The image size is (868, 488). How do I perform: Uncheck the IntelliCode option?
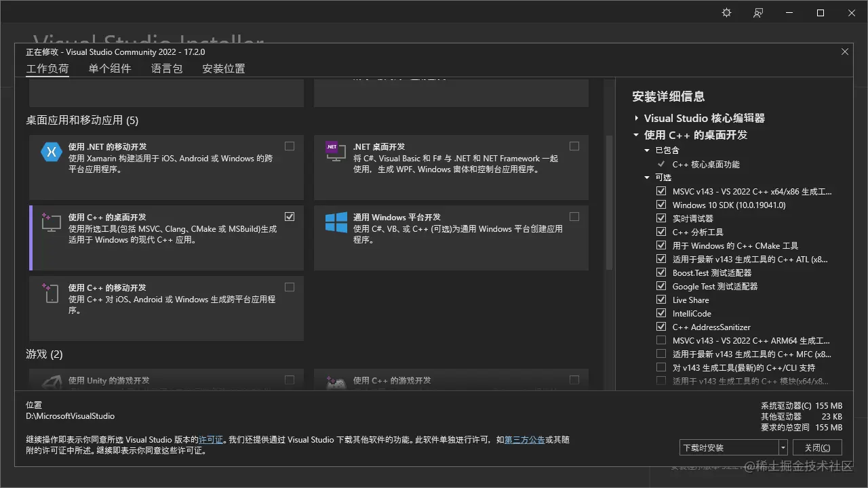pos(661,313)
